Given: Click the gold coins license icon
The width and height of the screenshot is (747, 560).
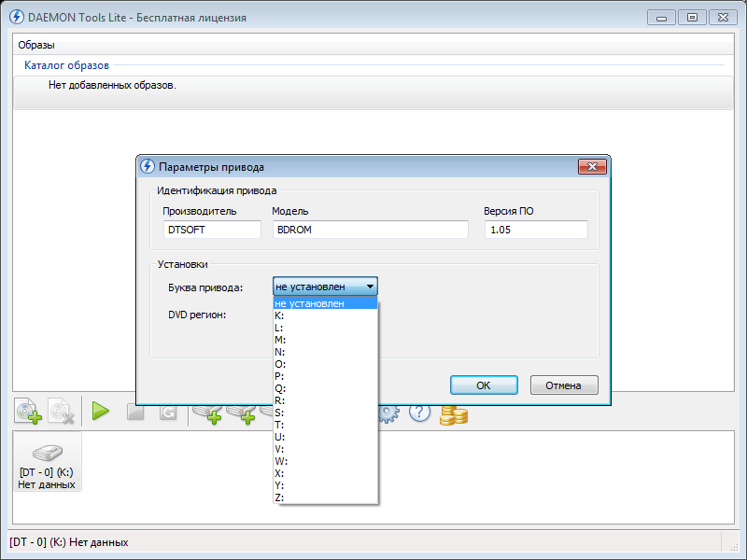Looking at the screenshot, I should click(454, 414).
